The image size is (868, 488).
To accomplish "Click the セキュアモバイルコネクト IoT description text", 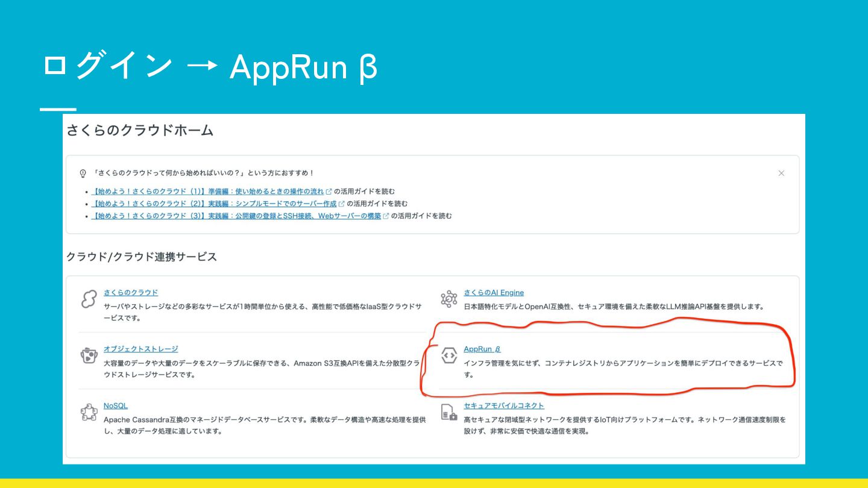I will tap(624, 425).
